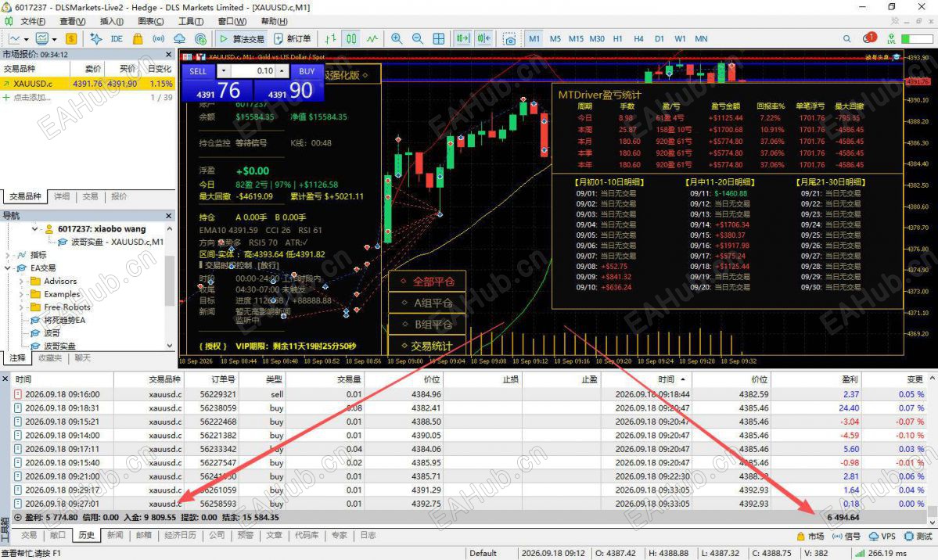The height and width of the screenshot is (560, 938).
Task: Click the Market icon in the Toolbox bar
Action: (810, 536)
